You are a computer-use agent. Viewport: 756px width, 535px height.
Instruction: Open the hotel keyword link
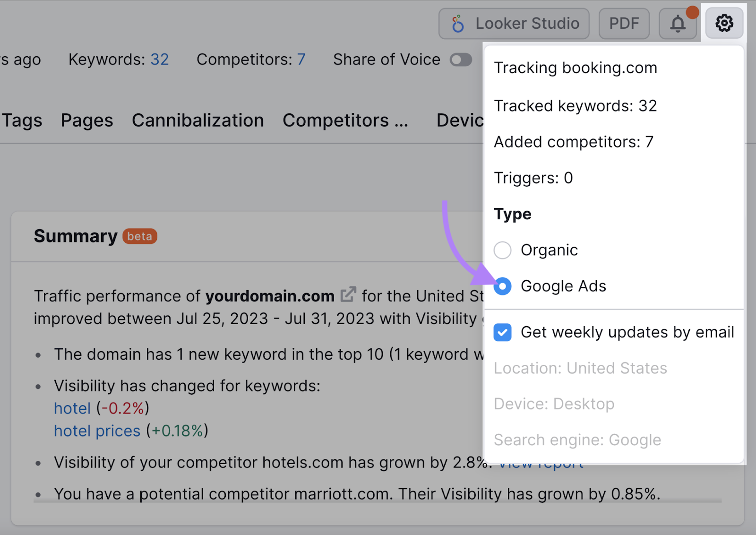click(x=72, y=408)
